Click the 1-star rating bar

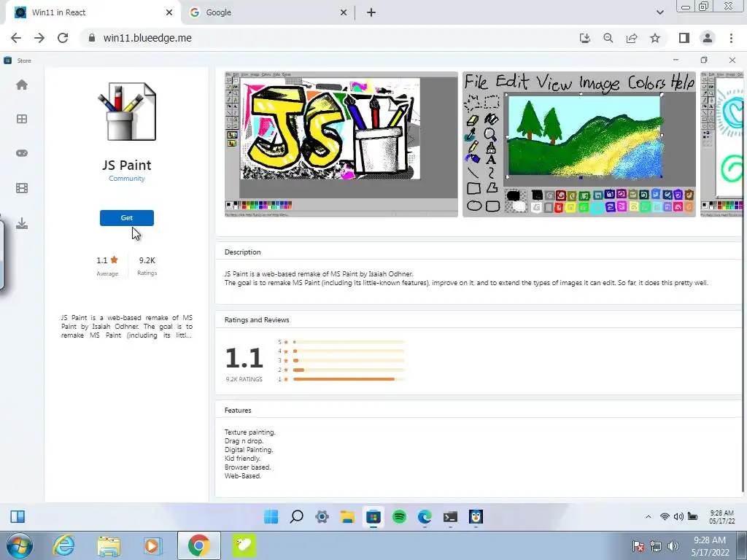click(x=349, y=379)
